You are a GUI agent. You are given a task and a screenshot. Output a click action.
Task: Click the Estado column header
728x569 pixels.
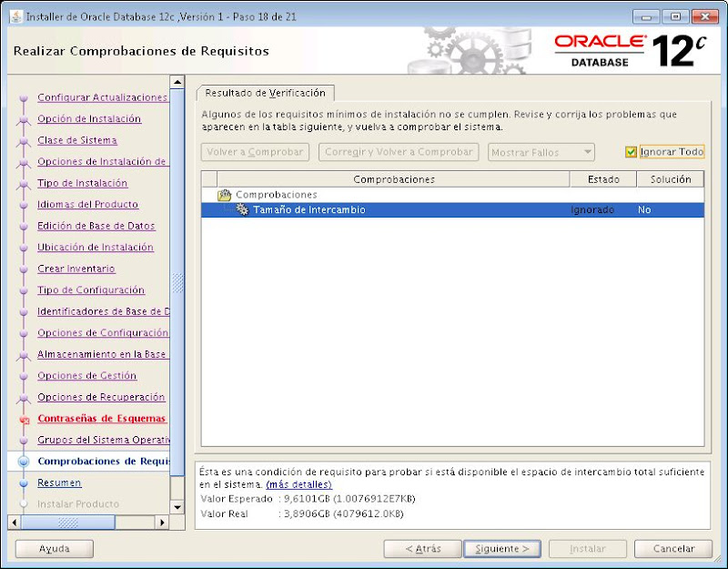(603, 179)
